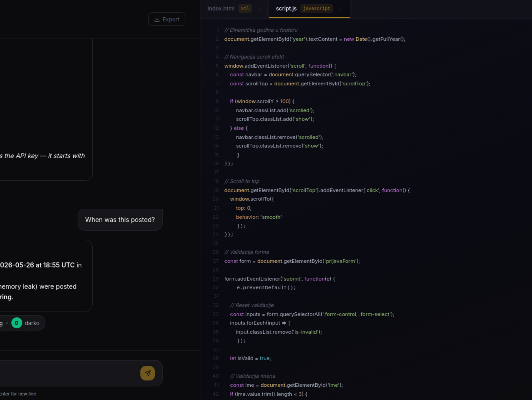The width and height of the screenshot is (532, 400).
Task: Click 'scrollTop.classList.remove('show')' line
Action: click(279, 146)
